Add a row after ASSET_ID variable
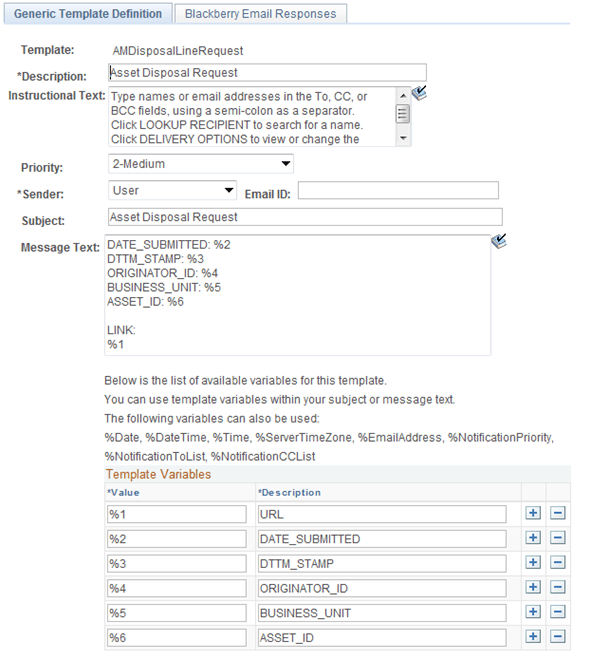 [x=533, y=637]
